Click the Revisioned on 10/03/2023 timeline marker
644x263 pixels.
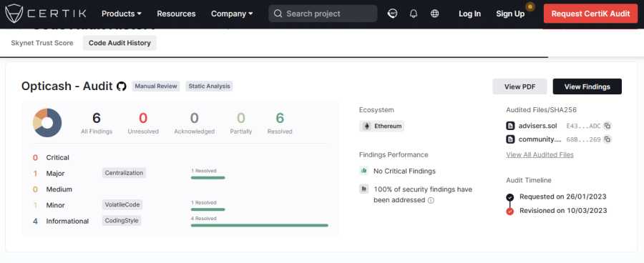click(x=510, y=212)
